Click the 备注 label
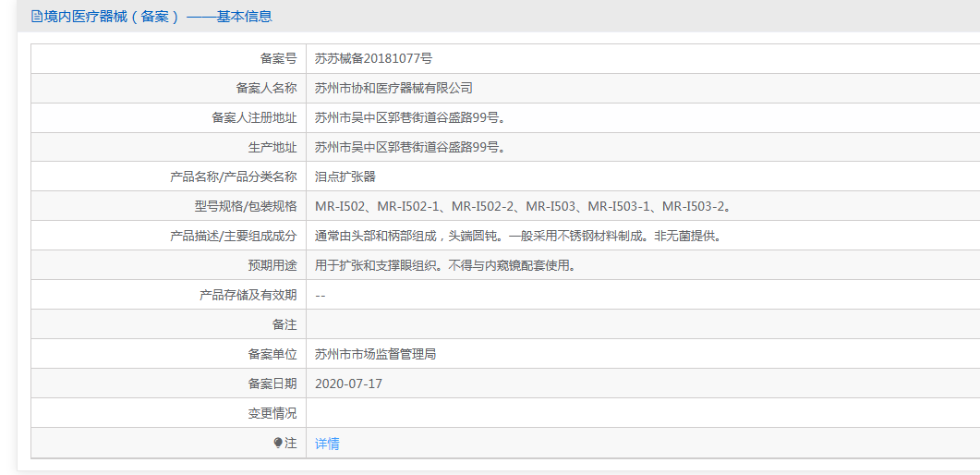This screenshot has width=980, height=475. pos(284,325)
